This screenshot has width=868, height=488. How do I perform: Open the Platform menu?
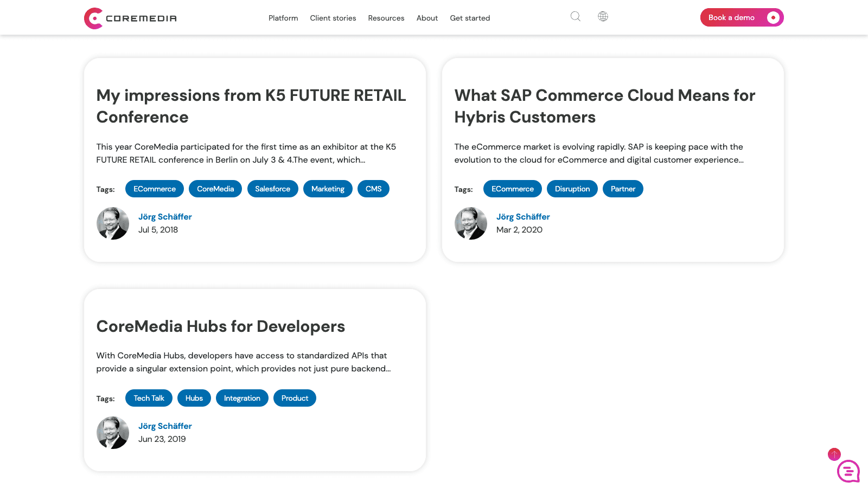pyautogui.click(x=283, y=18)
